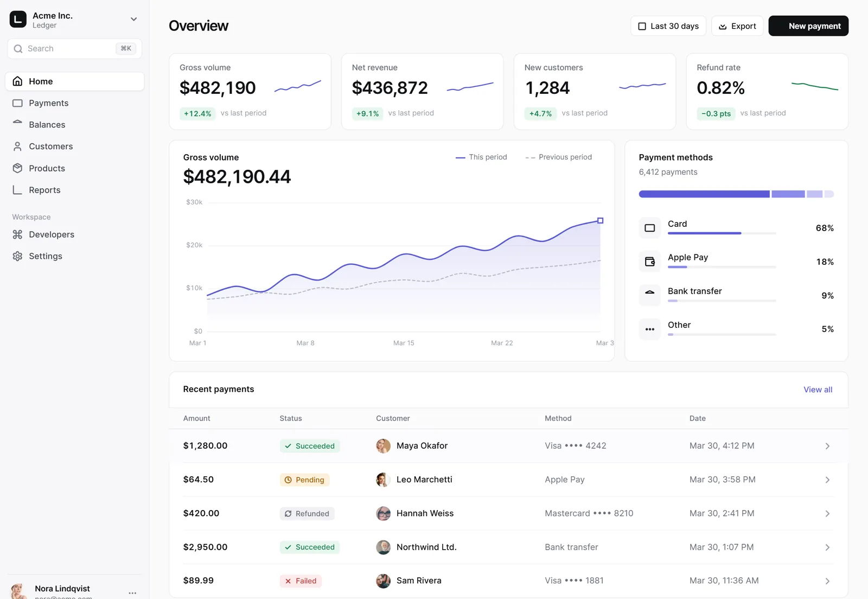868x599 pixels.
Task: Click the chart's latest data point marker
Action: pyautogui.click(x=600, y=220)
